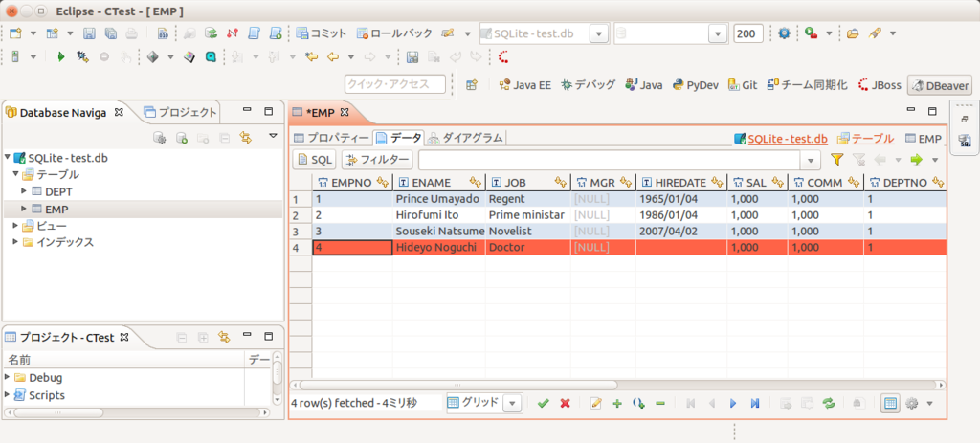
Task: Open the SQLite - test.db connection dropdown
Action: [x=599, y=33]
